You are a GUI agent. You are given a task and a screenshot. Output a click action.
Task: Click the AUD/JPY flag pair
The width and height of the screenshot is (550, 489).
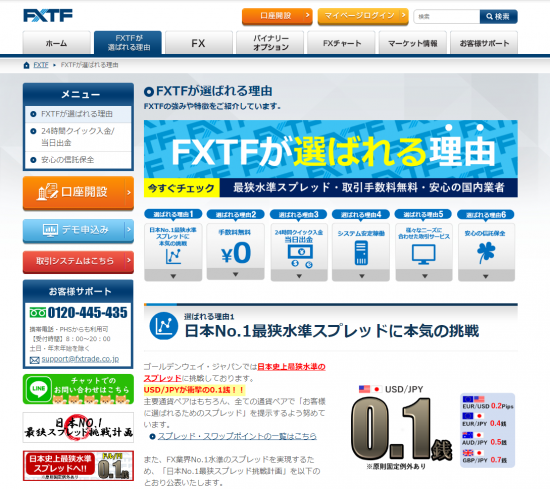coord(473,435)
